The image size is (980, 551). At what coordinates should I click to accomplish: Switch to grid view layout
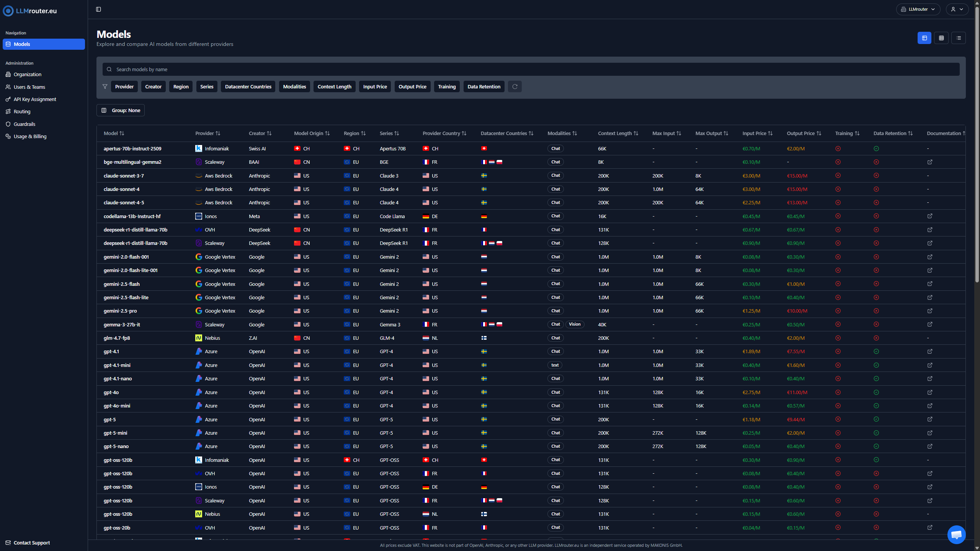pyautogui.click(x=941, y=38)
